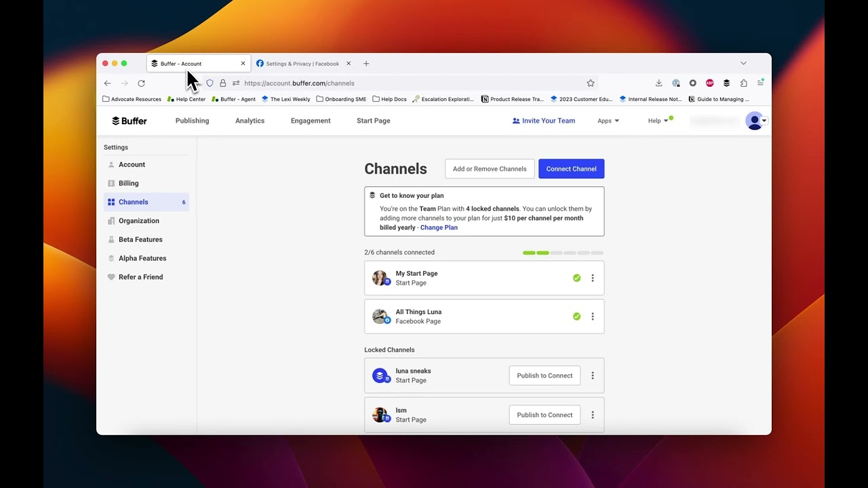
Task: Select Refer a Friend in the sidebar
Action: [x=146, y=277]
